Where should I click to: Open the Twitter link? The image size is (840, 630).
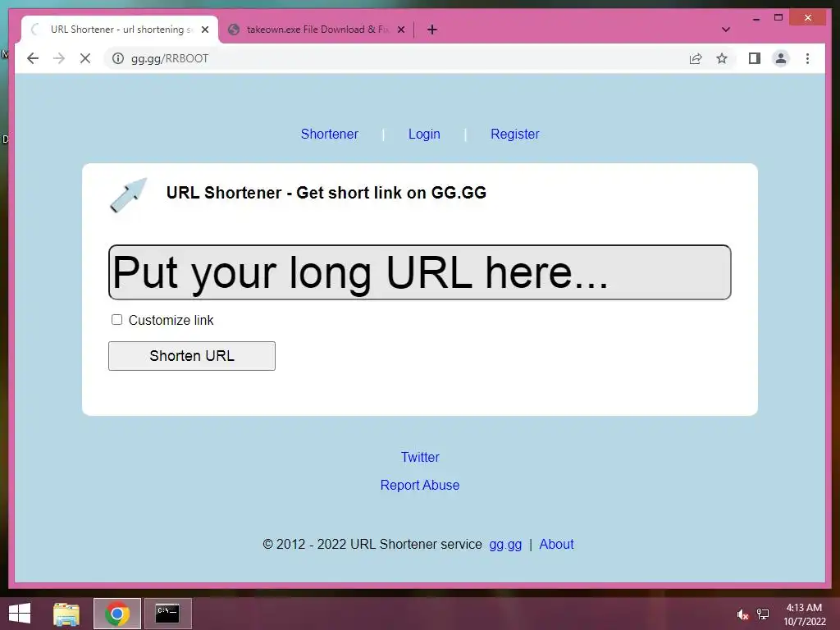coord(420,457)
